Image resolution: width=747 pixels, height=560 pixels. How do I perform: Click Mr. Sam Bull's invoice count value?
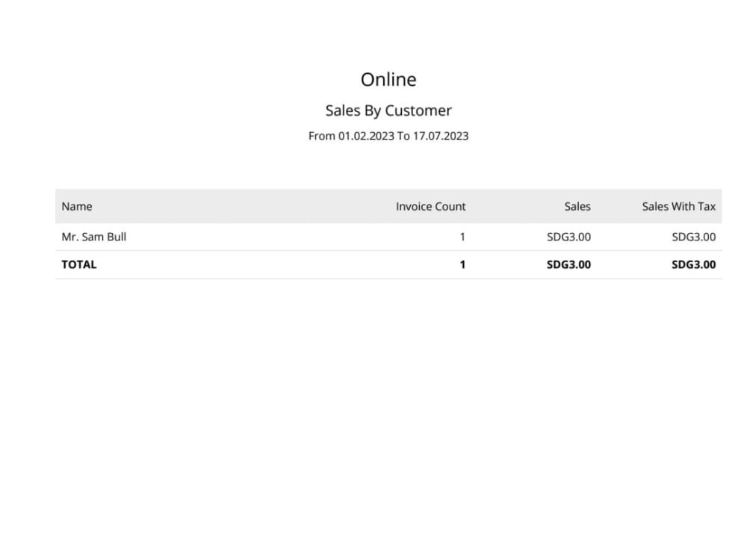[462, 237]
